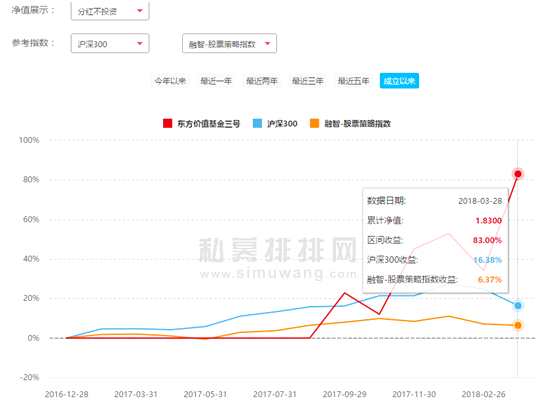Click the 16.38% 沪深300 return value
The image size is (558, 409).
tap(488, 260)
